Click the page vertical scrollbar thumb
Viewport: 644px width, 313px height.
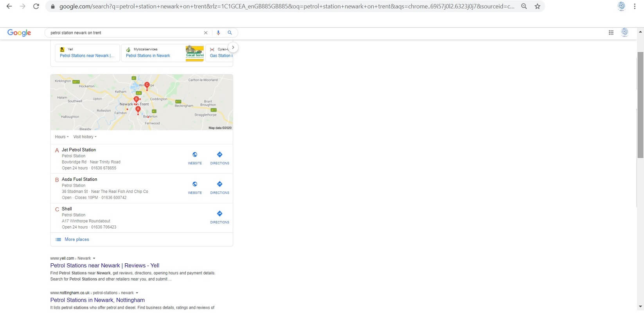click(640, 105)
